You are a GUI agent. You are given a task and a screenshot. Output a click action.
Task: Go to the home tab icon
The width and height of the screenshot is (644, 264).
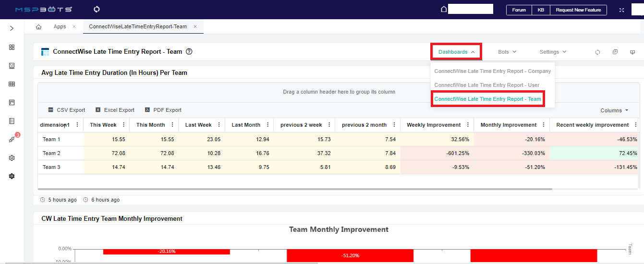pyautogui.click(x=38, y=27)
